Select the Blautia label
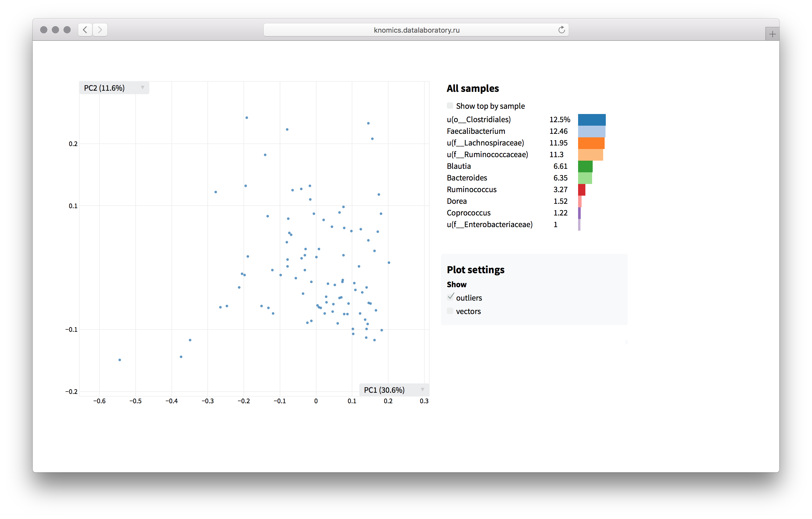The width and height of the screenshot is (812, 519). click(459, 166)
